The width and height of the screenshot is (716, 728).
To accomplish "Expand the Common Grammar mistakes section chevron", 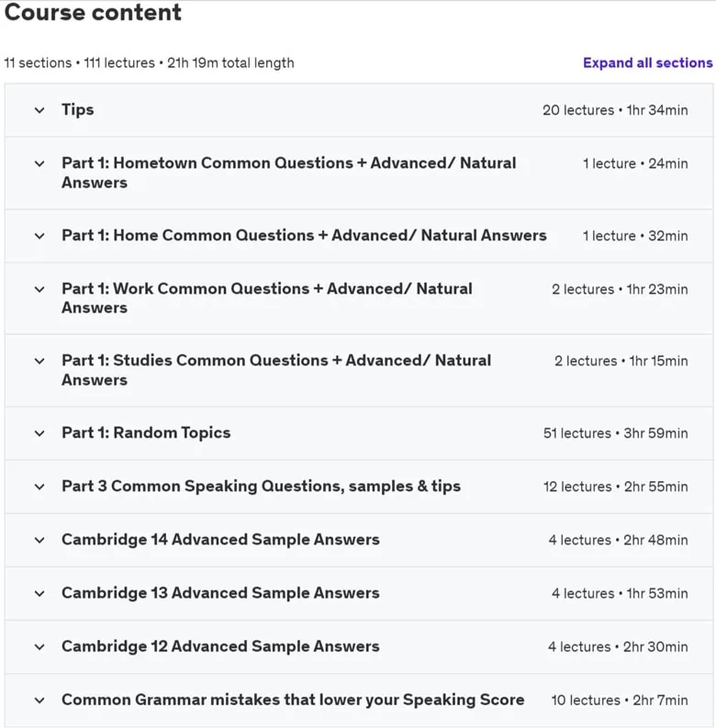I will coord(39,700).
